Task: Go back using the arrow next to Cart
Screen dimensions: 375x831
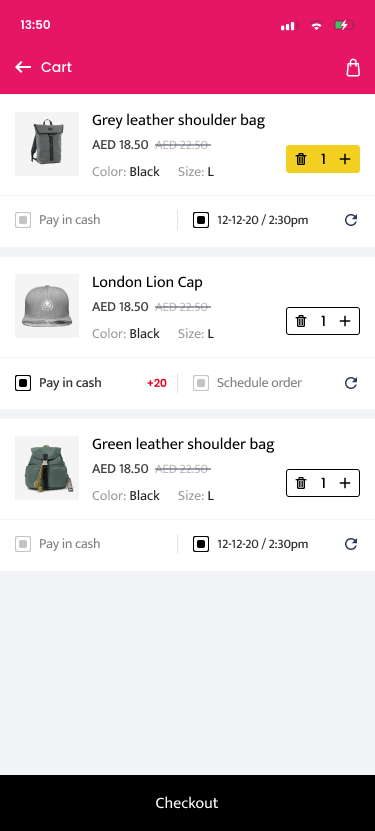Action: click(23, 67)
